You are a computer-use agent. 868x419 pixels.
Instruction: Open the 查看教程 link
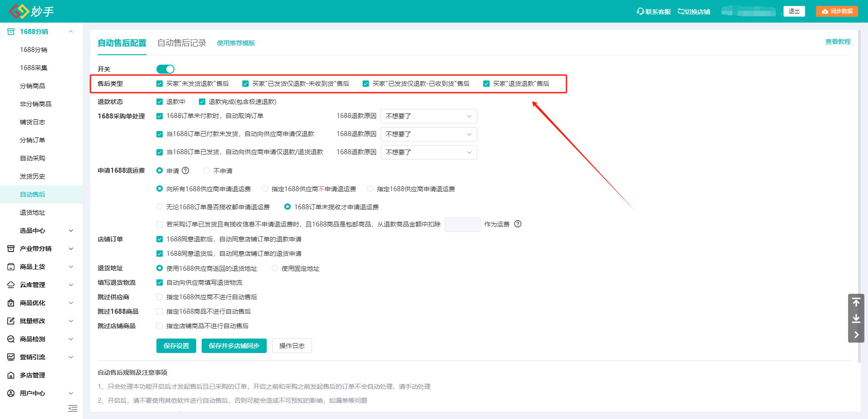[838, 42]
